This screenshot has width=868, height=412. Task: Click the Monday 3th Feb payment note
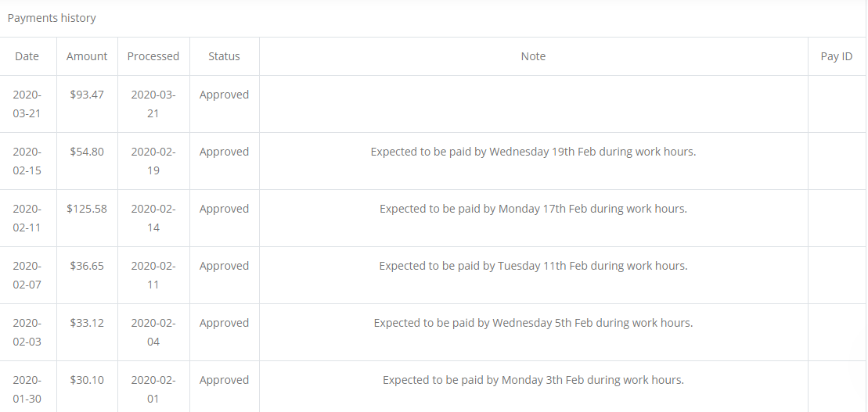coord(533,380)
